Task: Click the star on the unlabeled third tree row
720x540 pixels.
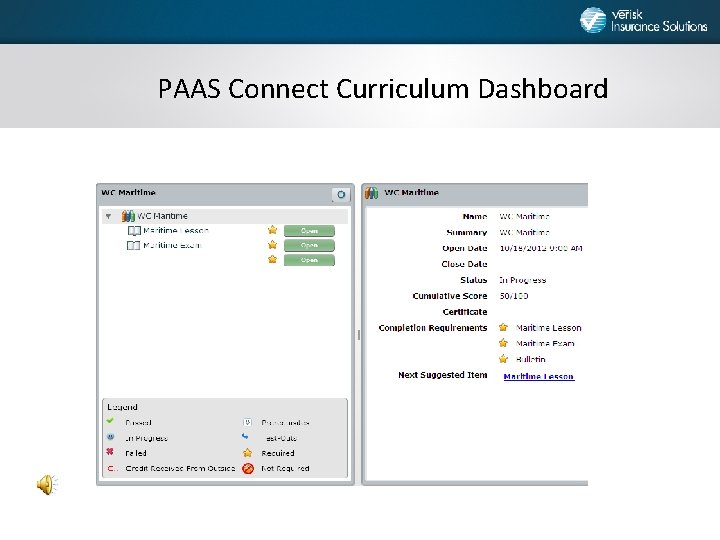Action: pos(272,259)
